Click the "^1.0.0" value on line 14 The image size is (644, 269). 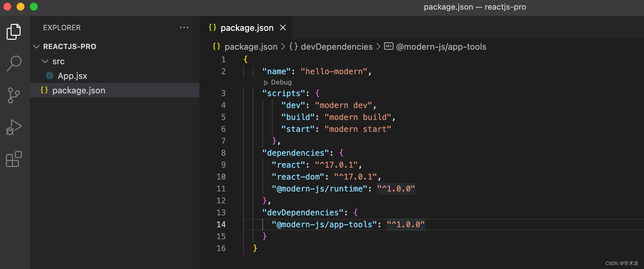click(406, 224)
